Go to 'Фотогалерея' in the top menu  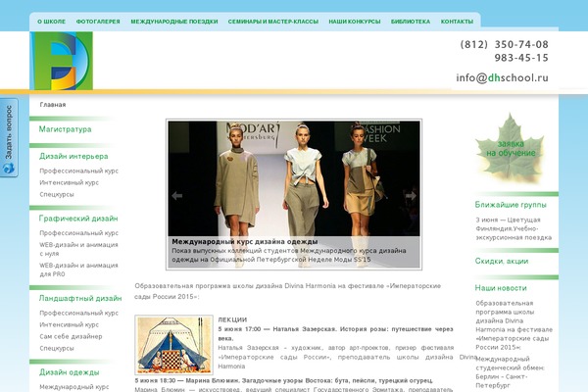click(x=98, y=22)
